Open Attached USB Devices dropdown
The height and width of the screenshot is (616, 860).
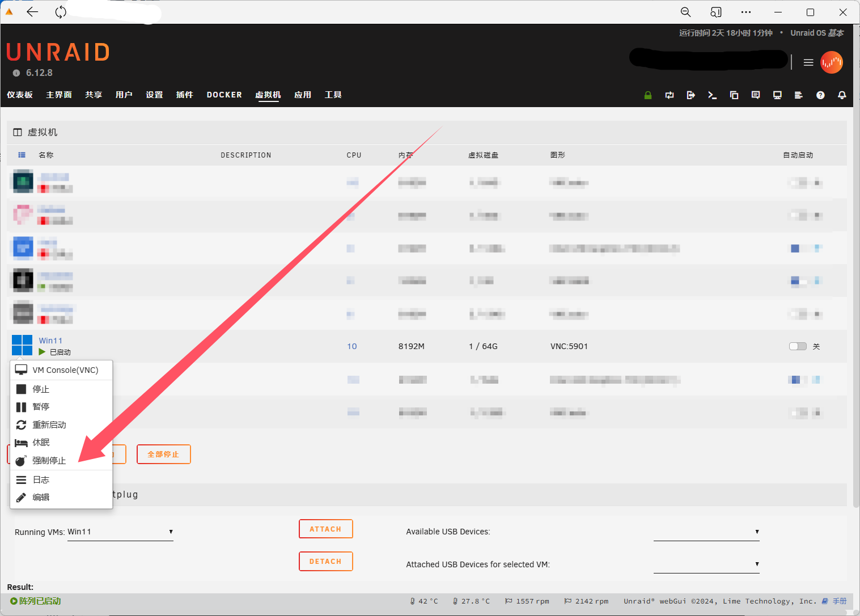point(706,564)
